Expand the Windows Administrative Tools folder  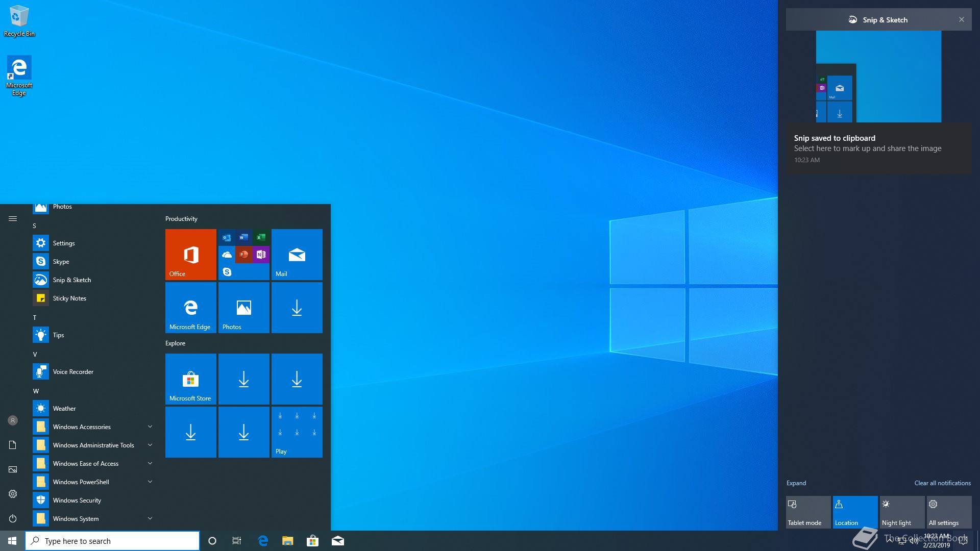(x=94, y=445)
